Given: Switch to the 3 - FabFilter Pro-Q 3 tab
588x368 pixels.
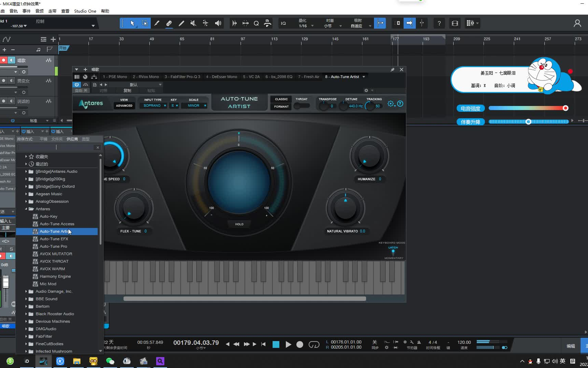Looking at the screenshot, I should [182, 77].
